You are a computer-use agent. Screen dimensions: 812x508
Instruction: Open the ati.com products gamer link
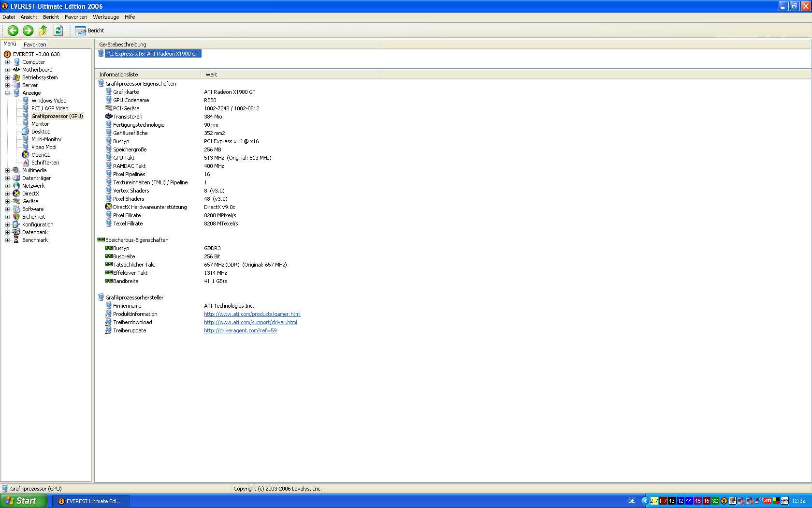pyautogui.click(x=252, y=314)
